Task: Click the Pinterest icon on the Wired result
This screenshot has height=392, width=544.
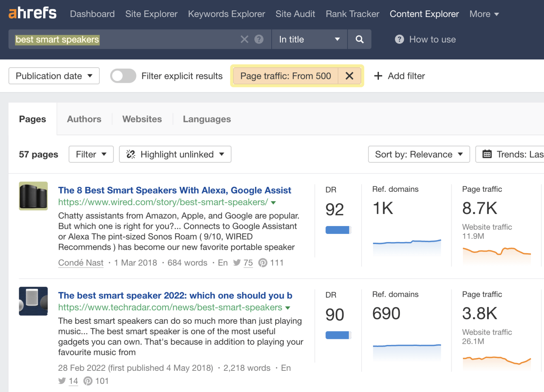Action: click(263, 263)
